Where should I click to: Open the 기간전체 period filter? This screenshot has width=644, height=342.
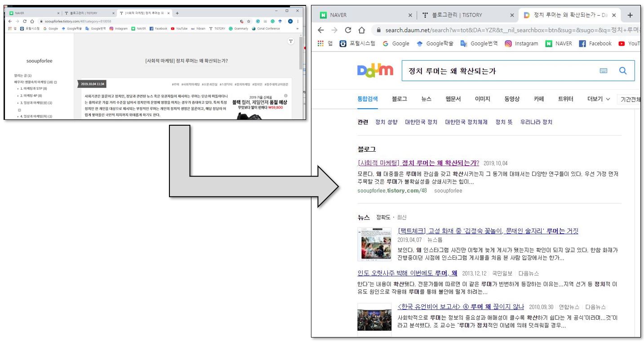pos(628,99)
